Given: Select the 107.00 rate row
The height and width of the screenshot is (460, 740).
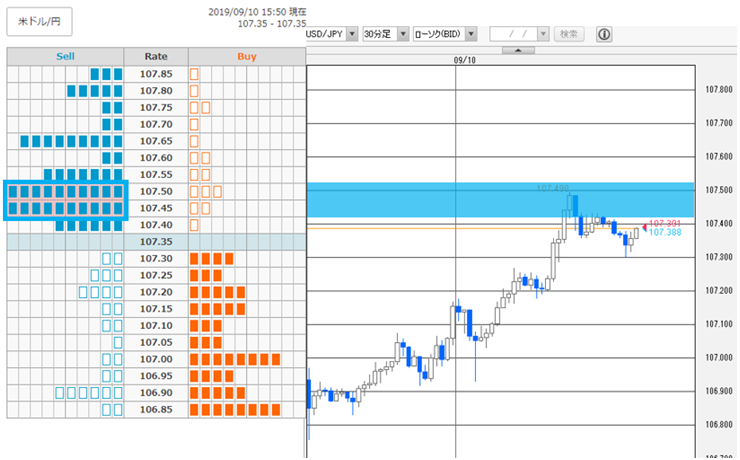Looking at the screenshot, I should click(156, 359).
